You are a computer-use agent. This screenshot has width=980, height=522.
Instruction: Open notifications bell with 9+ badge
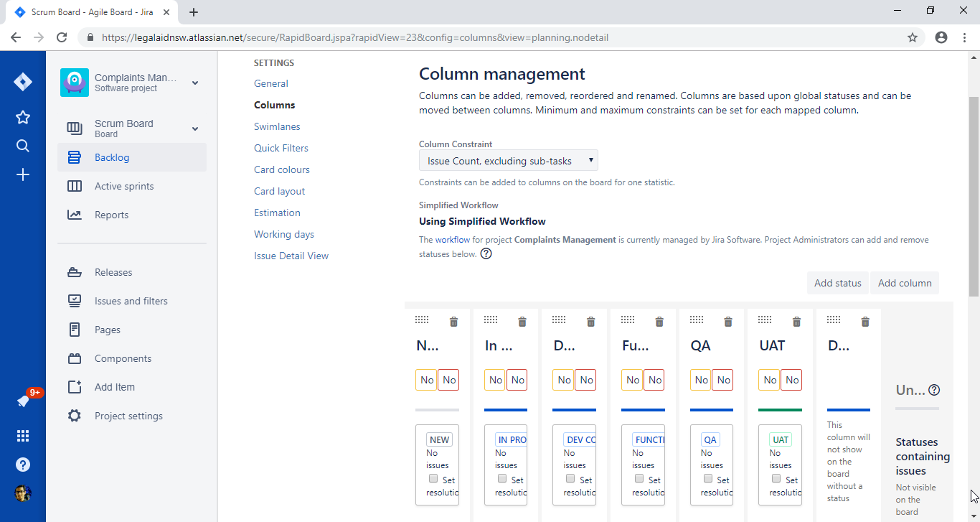tap(23, 401)
